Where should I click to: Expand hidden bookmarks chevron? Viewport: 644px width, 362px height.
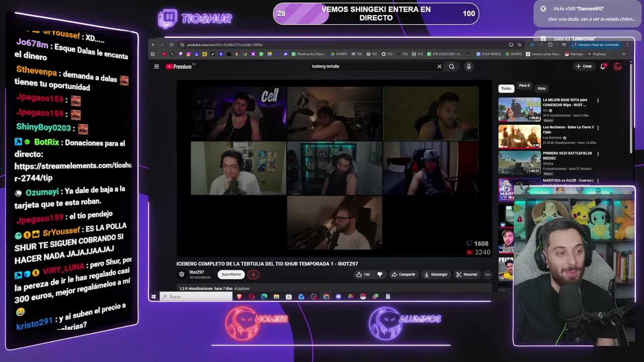(623, 54)
